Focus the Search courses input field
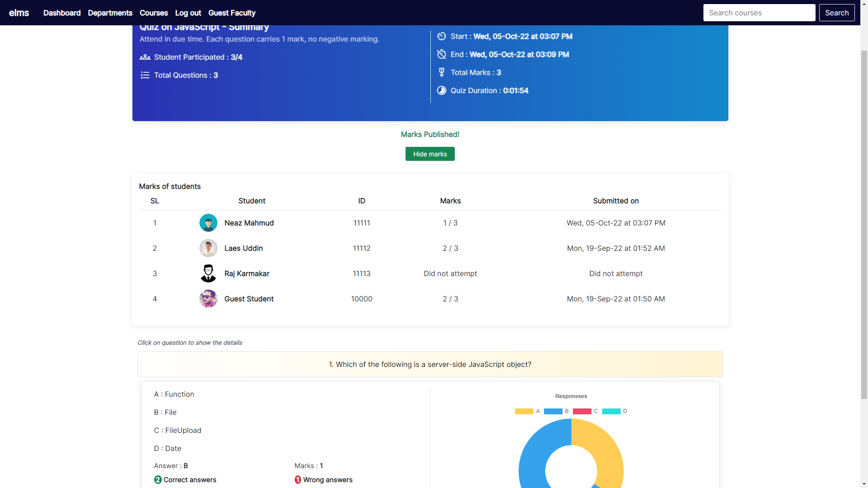The height and width of the screenshot is (488, 868). click(759, 13)
